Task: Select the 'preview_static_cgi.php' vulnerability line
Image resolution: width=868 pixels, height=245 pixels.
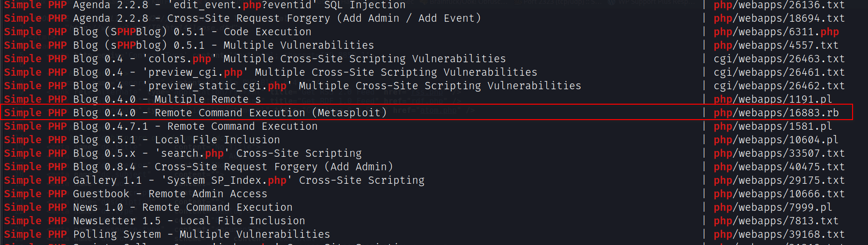Action: click(293, 86)
